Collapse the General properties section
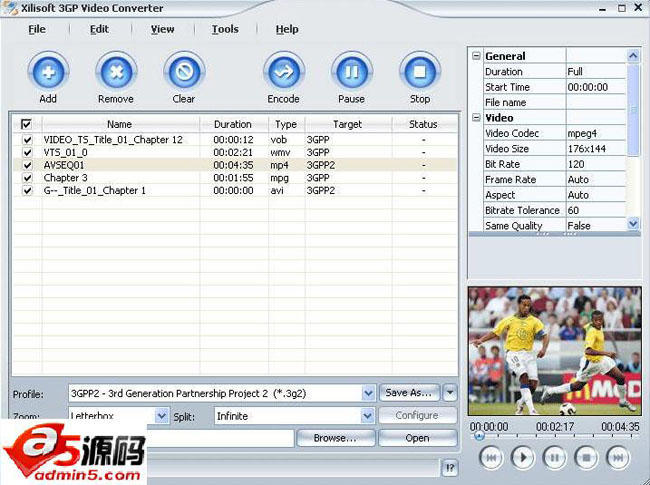Image resolution: width=650 pixels, height=485 pixels. pos(476,56)
